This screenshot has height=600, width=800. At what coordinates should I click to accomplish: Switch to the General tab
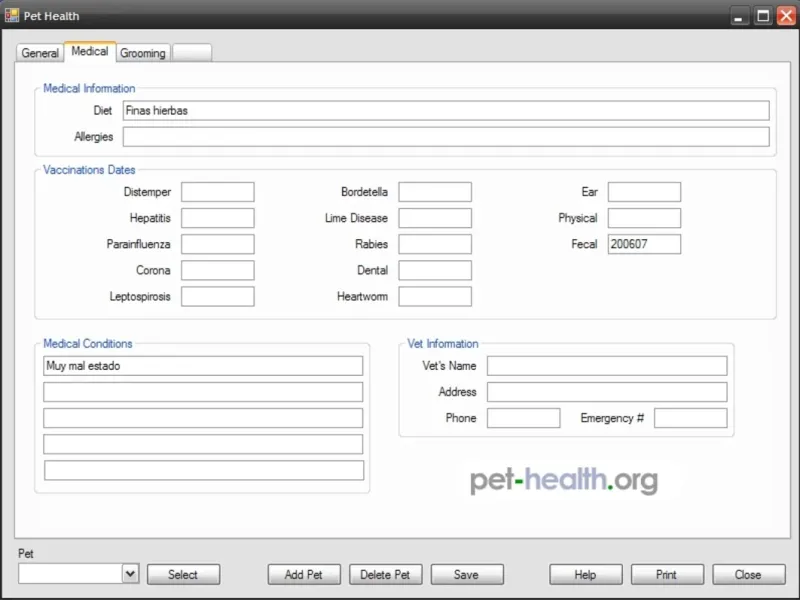pos(40,53)
